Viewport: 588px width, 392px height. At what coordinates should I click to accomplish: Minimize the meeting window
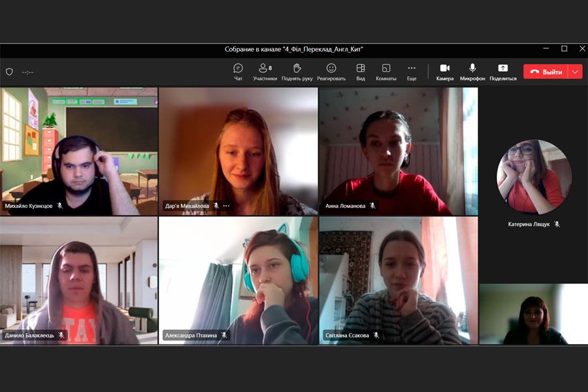click(546, 49)
